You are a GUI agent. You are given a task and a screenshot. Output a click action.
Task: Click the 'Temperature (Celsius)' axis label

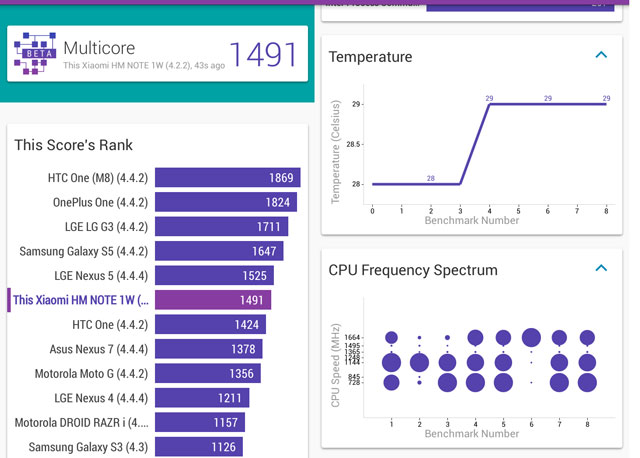click(x=335, y=152)
